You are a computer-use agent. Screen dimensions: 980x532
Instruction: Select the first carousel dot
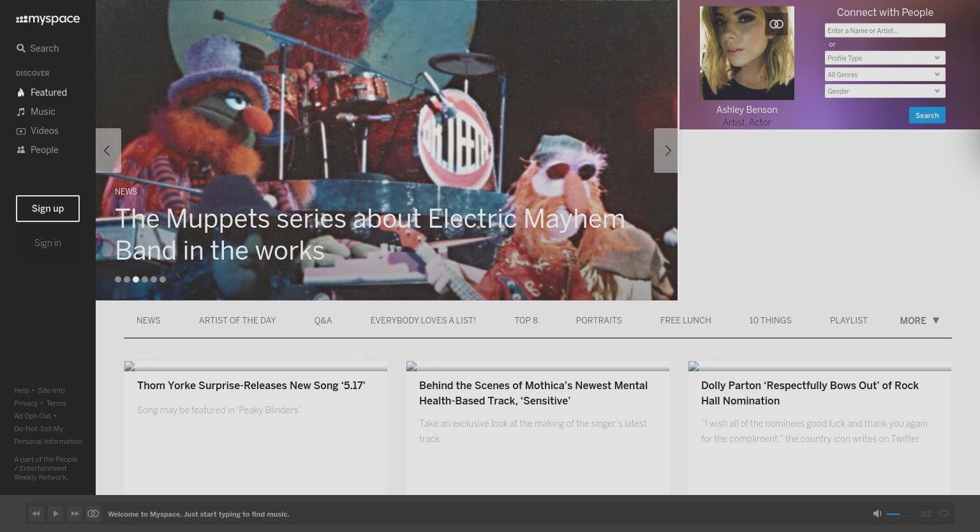coord(118,279)
